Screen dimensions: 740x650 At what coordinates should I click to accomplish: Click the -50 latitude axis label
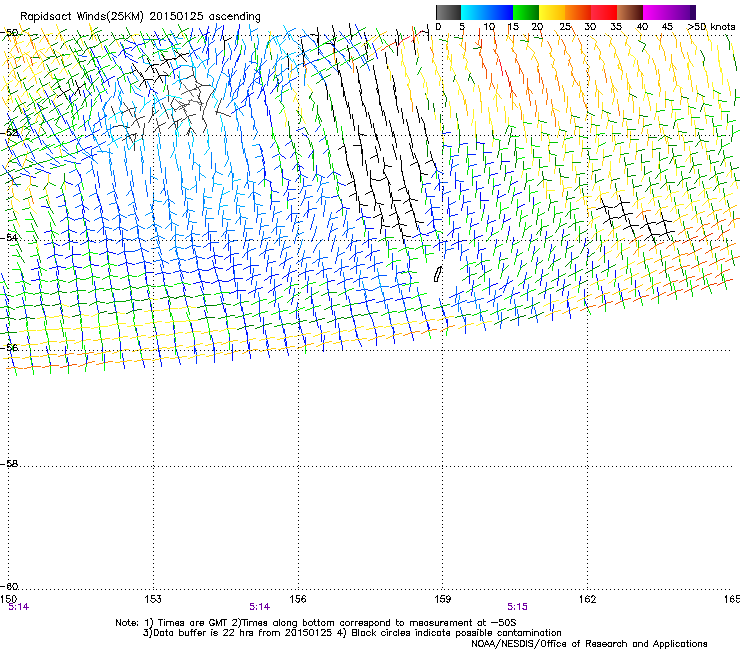(9, 33)
